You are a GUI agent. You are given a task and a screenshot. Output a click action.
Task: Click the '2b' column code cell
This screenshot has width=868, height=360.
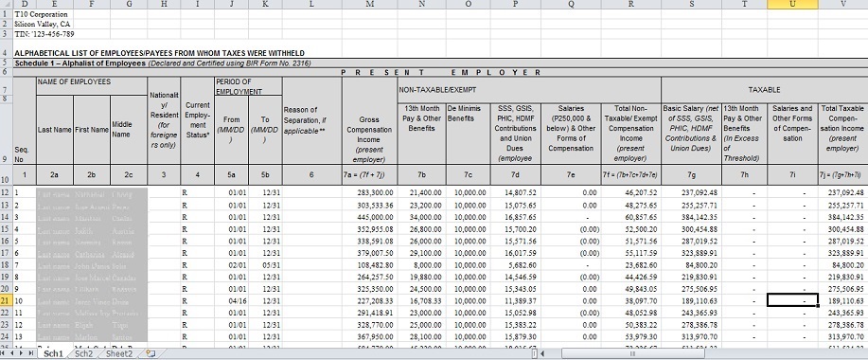pos(91,174)
